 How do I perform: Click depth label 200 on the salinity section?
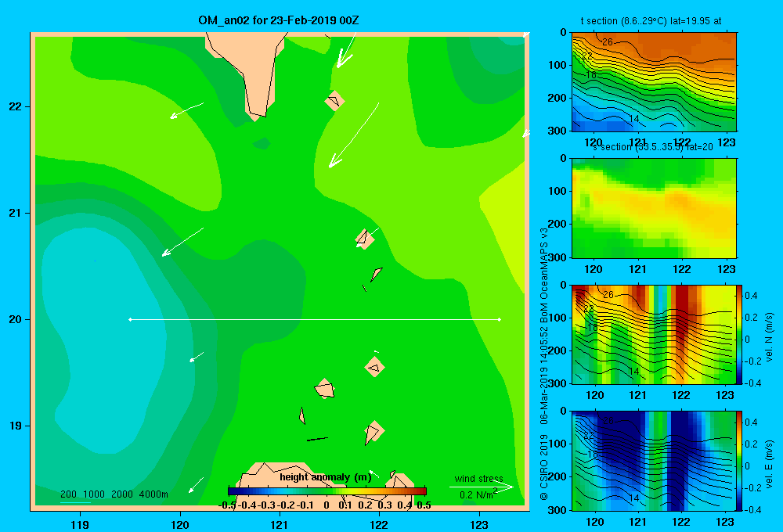[557, 224]
